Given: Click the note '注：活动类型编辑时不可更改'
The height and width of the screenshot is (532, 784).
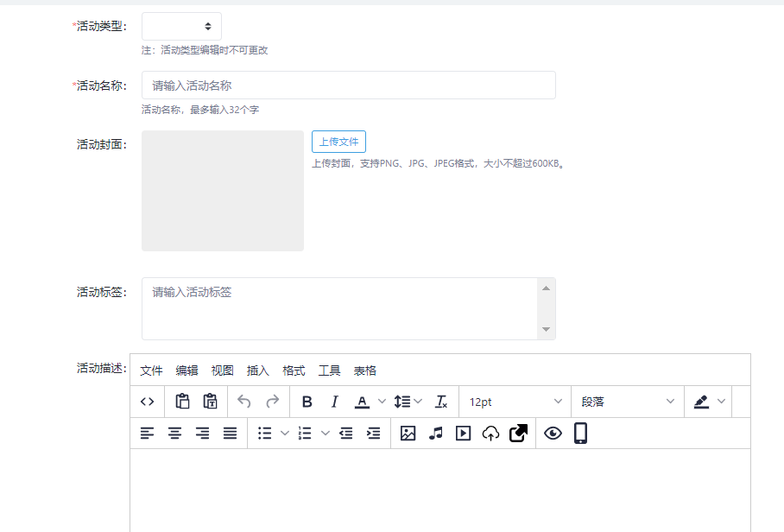Looking at the screenshot, I should pyautogui.click(x=205, y=50).
